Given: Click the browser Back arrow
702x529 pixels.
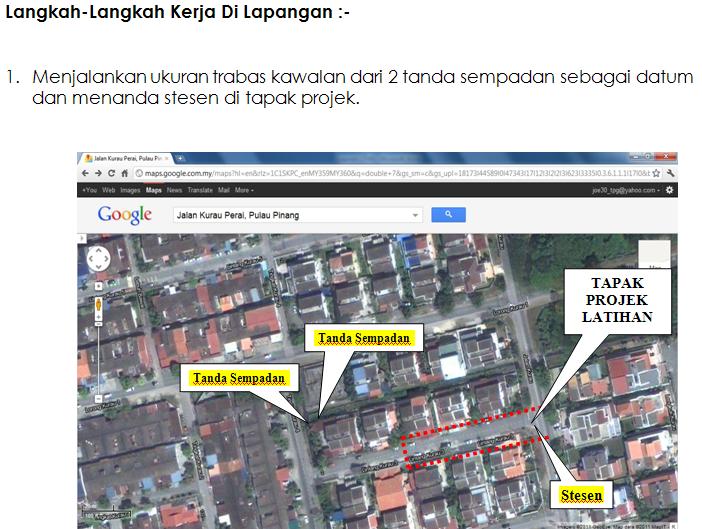Looking at the screenshot, I should pyautogui.click(x=85, y=173).
